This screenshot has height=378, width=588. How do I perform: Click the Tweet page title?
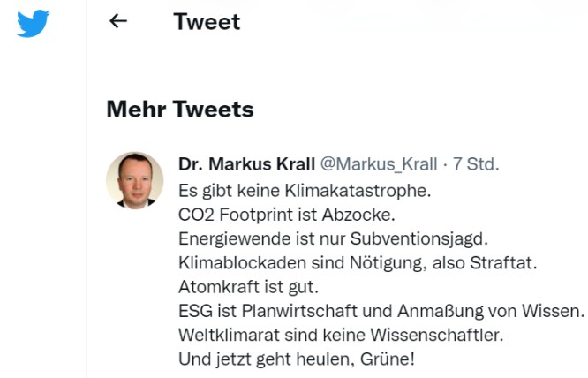pos(207,22)
